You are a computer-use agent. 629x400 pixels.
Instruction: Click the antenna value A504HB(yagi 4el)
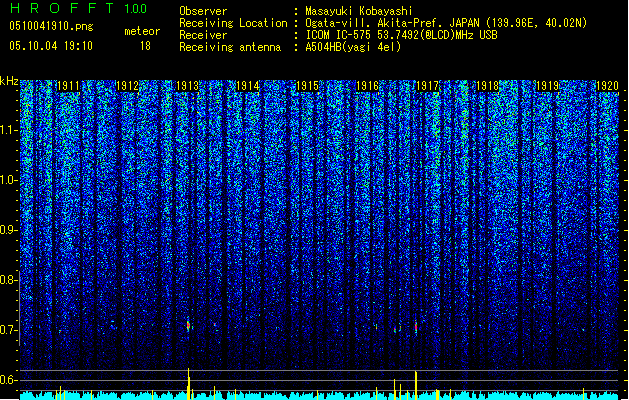coord(353,47)
